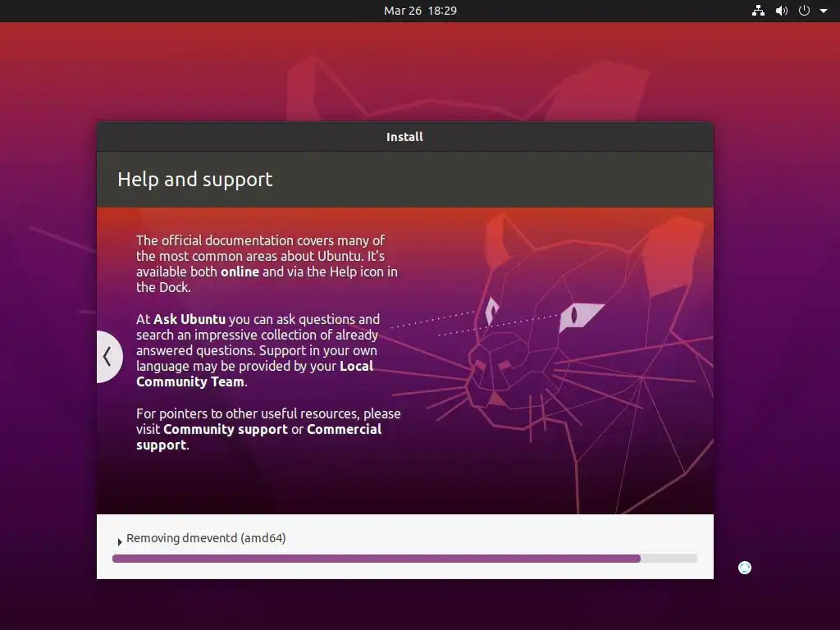840x630 pixels.
Task: Click the Removing dmeventd (amd64) status text
Action: 206,538
